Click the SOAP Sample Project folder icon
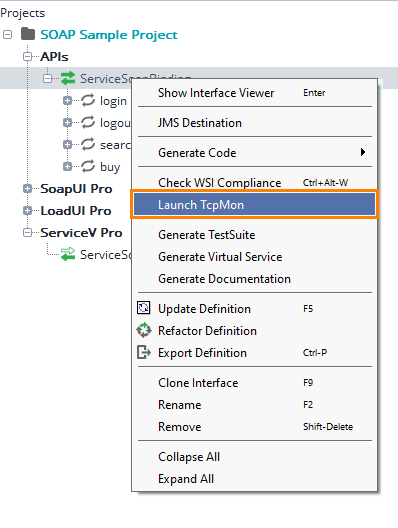398x528 pixels. (28, 34)
